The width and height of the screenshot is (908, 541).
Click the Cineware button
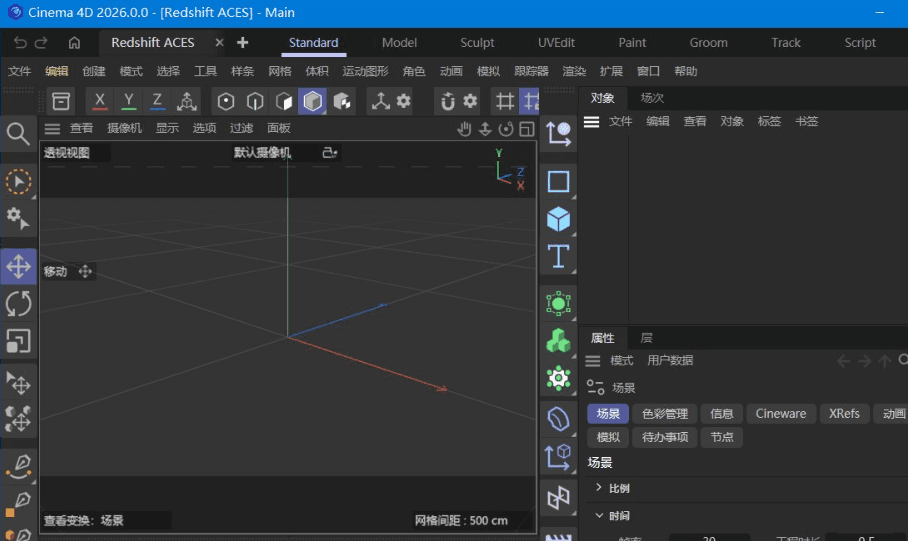coord(780,414)
